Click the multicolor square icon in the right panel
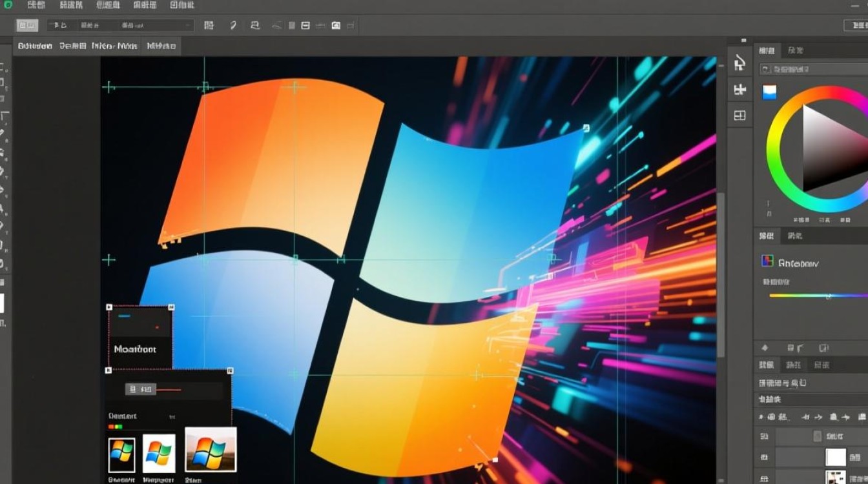This screenshot has height=484, width=868. (x=767, y=261)
